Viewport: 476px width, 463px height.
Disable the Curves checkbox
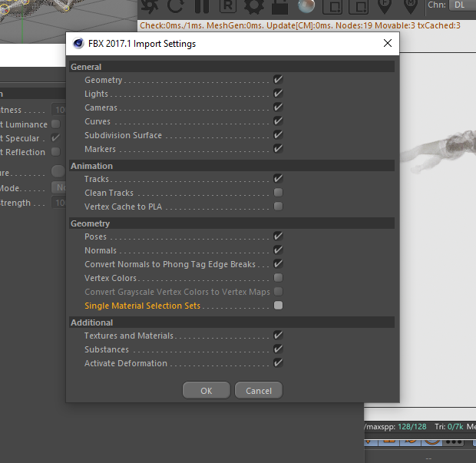click(x=278, y=121)
